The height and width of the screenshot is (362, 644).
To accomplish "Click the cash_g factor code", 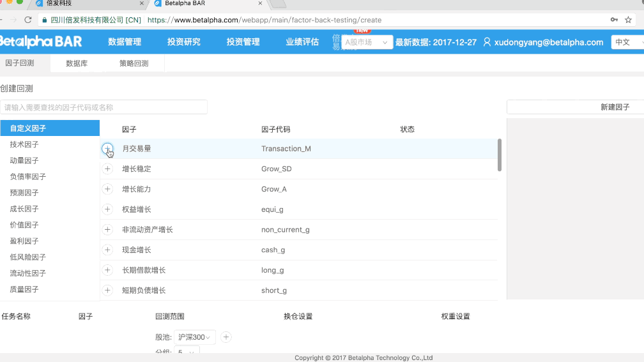I will (x=273, y=250).
